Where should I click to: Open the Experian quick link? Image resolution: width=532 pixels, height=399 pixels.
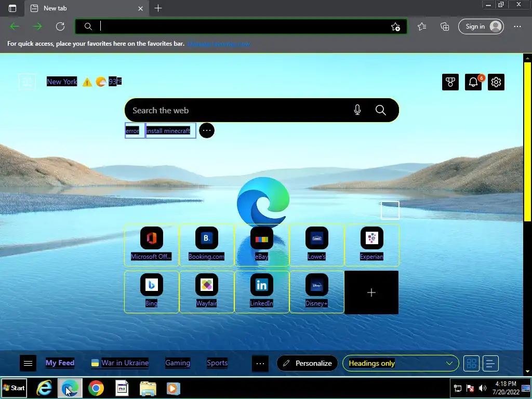pyautogui.click(x=372, y=245)
